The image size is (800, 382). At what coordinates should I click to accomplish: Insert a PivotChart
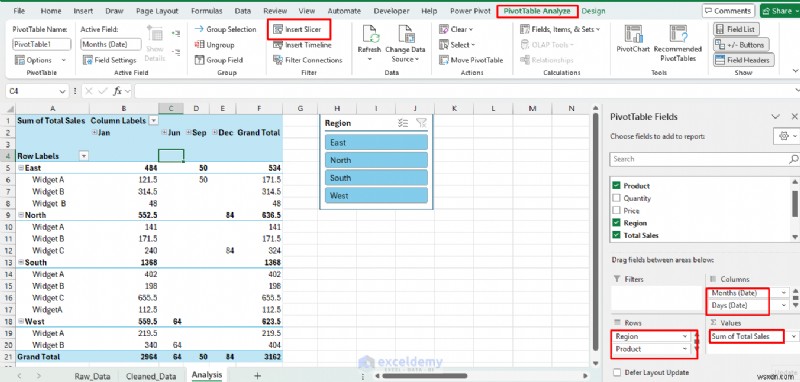[633, 39]
